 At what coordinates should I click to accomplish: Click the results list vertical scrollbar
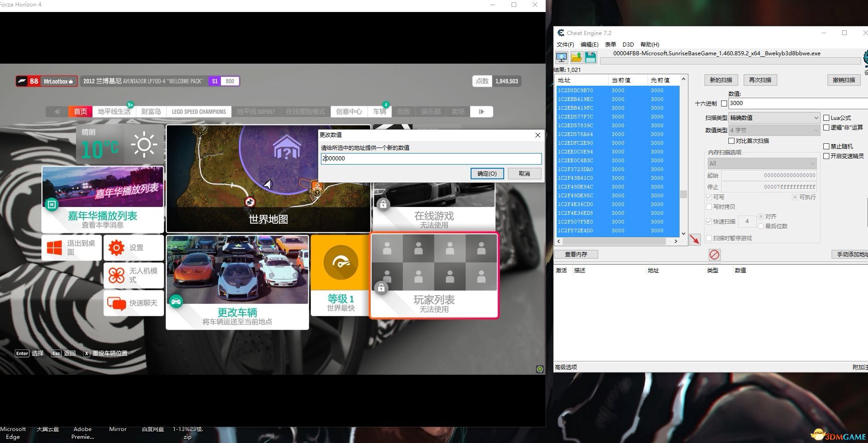[683, 156]
